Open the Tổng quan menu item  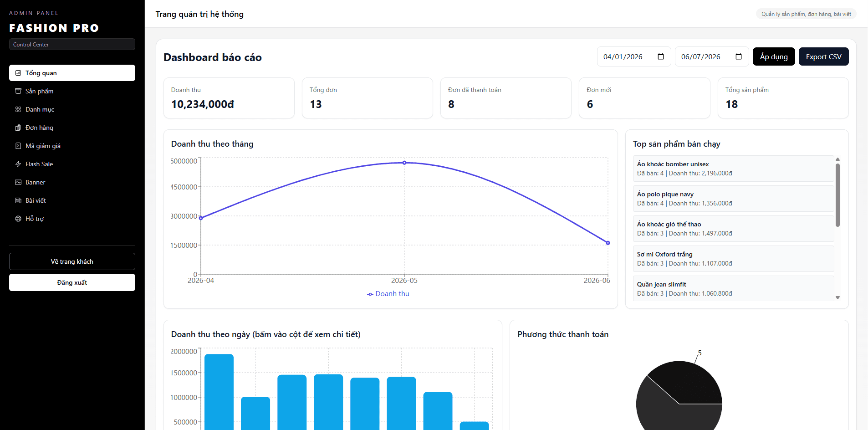point(72,73)
